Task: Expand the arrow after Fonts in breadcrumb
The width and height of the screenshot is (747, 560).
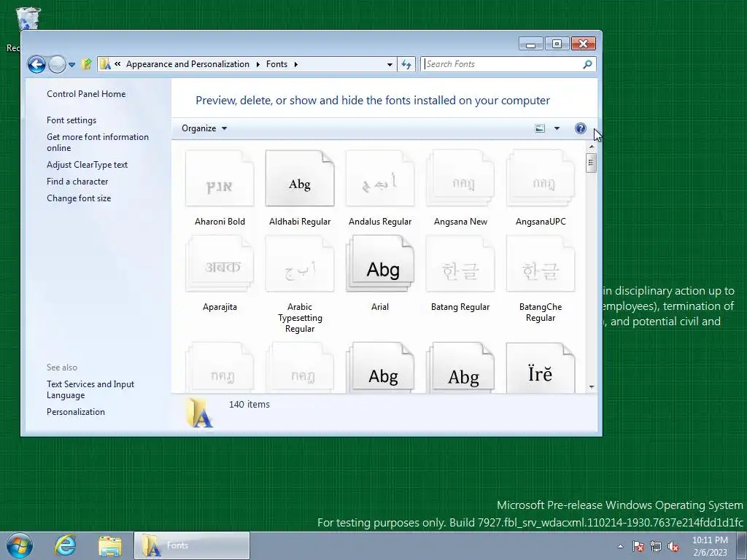Action: [x=296, y=64]
